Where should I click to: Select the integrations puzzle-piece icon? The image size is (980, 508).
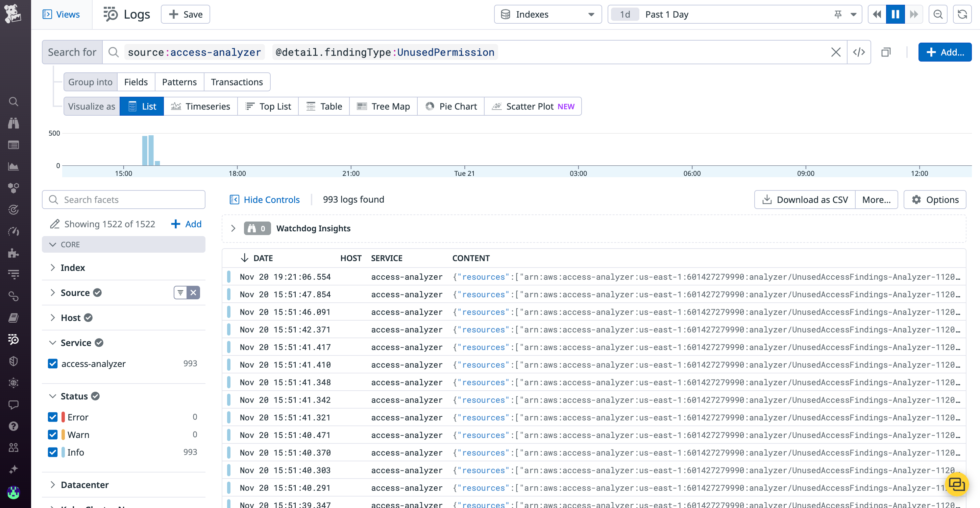pos(14,253)
